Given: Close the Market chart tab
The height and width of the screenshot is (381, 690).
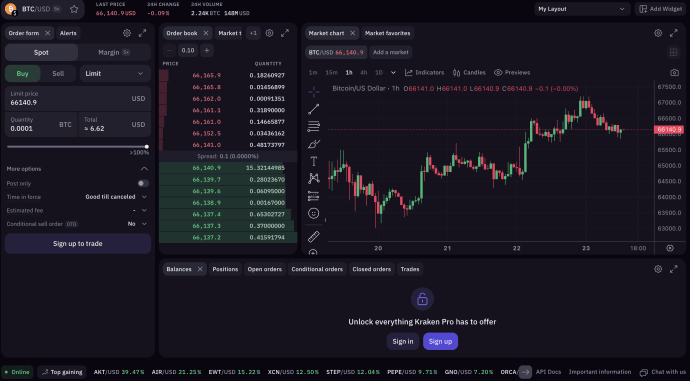Looking at the screenshot, I should pos(352,33).
